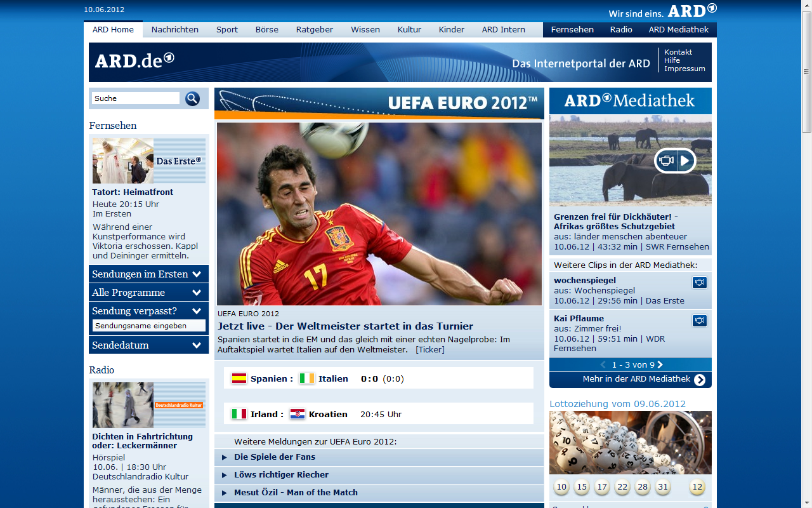Viewport: 812px width, 508px height.
Task: Click the Deutschlandradio Kultur logo
Action: (180, 405)
